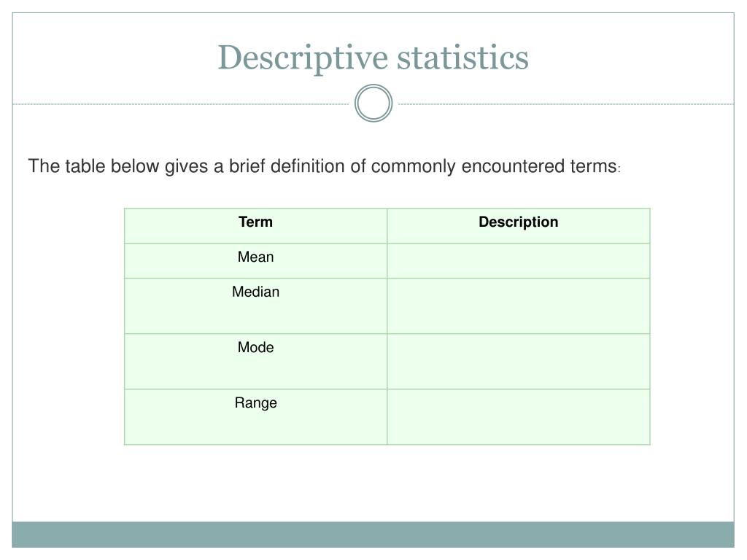The height and width of the screenshot is (560, 747).
Task: Click the word 'Descriptive' in the title
Action: [303, 58]
